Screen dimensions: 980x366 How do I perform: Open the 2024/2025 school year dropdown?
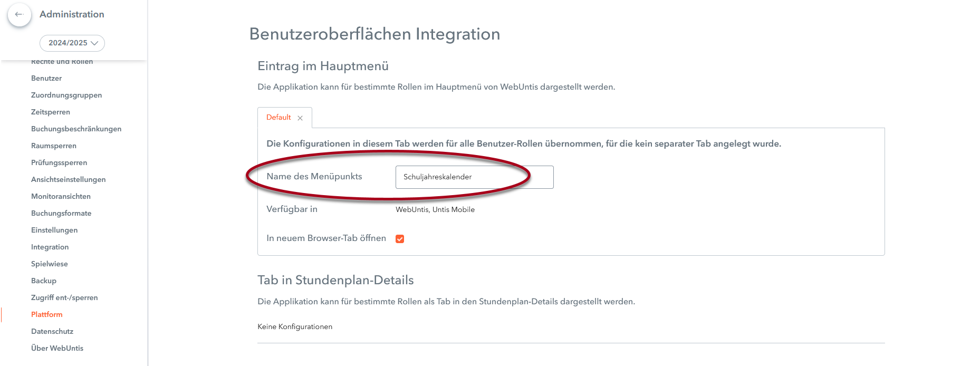point(72,43)
